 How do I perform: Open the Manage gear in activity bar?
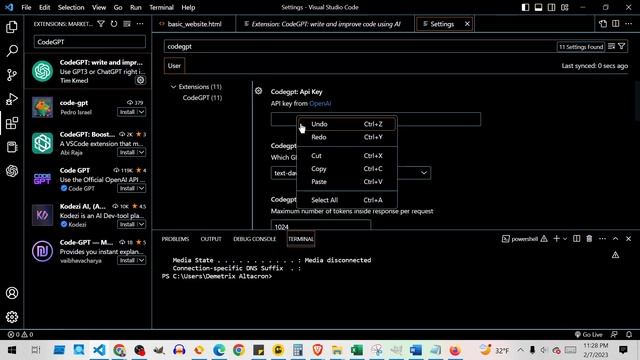[12, 317]
